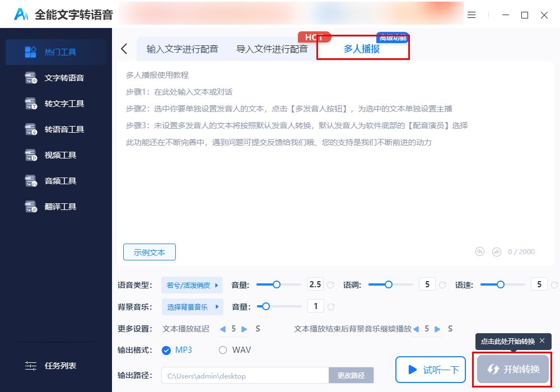This screenshot has height=392, width=560.
Task: Increase 背景音乐继续播放 time with the right arrow
Action: tap(437, 329)
